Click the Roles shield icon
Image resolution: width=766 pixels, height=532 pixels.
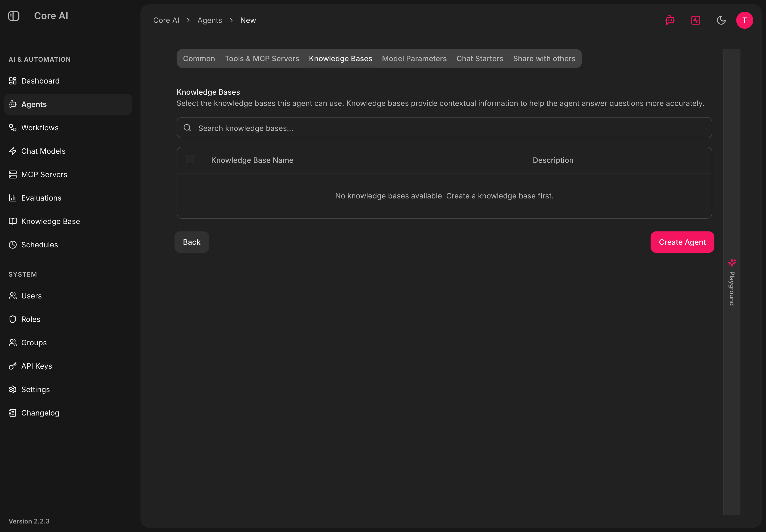pyautogui.click(x=13, y=319)
